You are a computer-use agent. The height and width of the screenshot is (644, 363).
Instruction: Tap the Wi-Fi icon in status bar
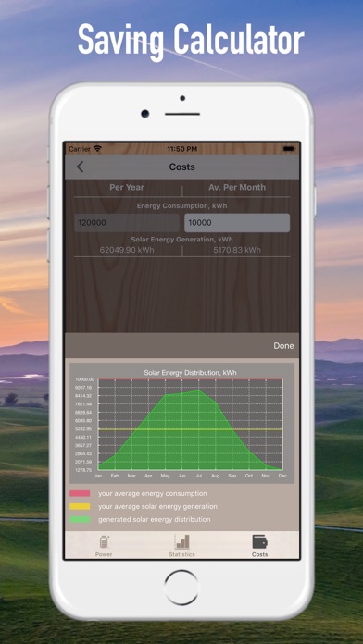pos(97,149)
